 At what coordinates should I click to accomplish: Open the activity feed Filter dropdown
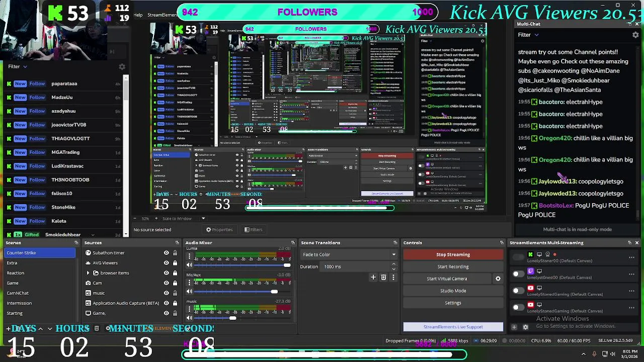pyautogui.click(x=18, y=66)
